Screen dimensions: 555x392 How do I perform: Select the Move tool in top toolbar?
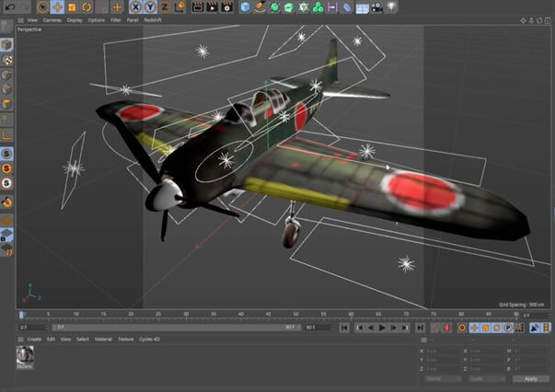tap(57, 6)
